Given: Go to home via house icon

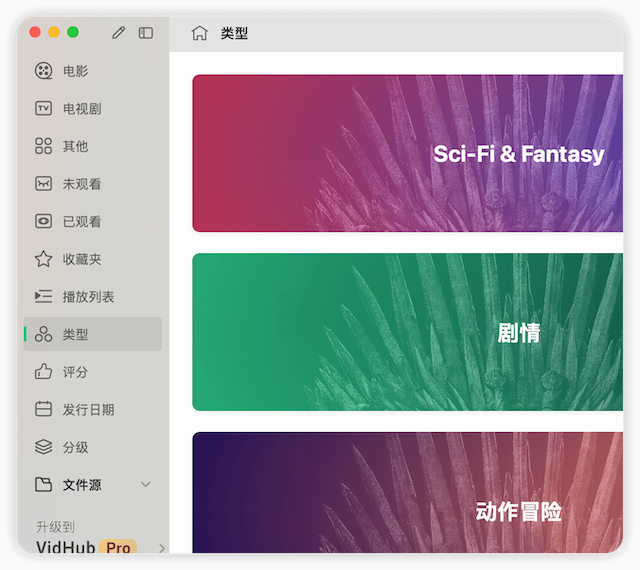Looking at the screenshot, I should point(200,33).
